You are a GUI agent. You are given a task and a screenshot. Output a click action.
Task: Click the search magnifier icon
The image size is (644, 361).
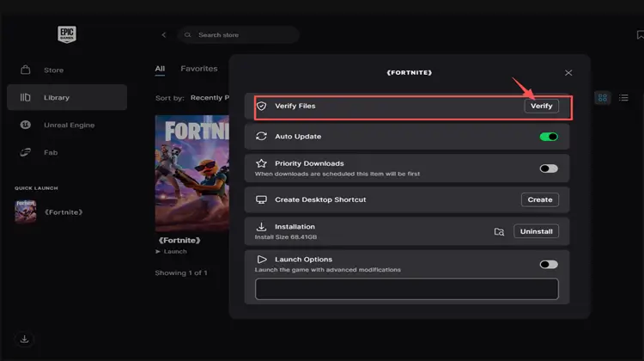pos(188,35)
